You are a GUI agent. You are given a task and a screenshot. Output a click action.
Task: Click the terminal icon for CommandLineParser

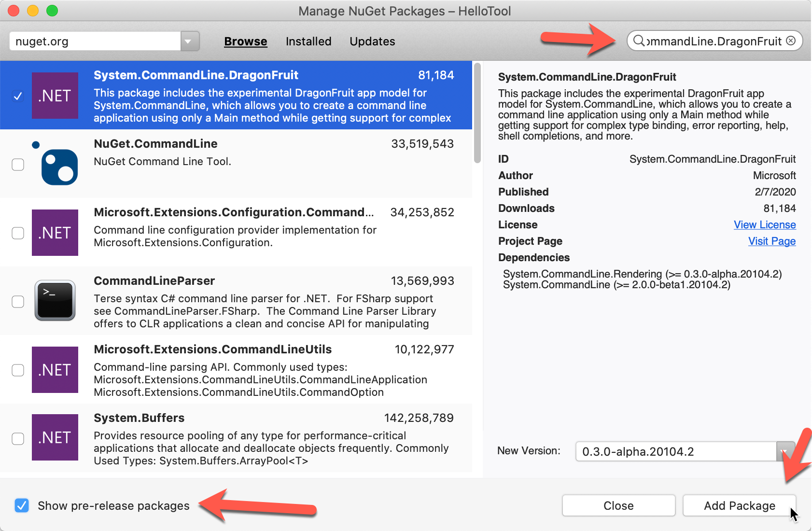click(55, 301)
